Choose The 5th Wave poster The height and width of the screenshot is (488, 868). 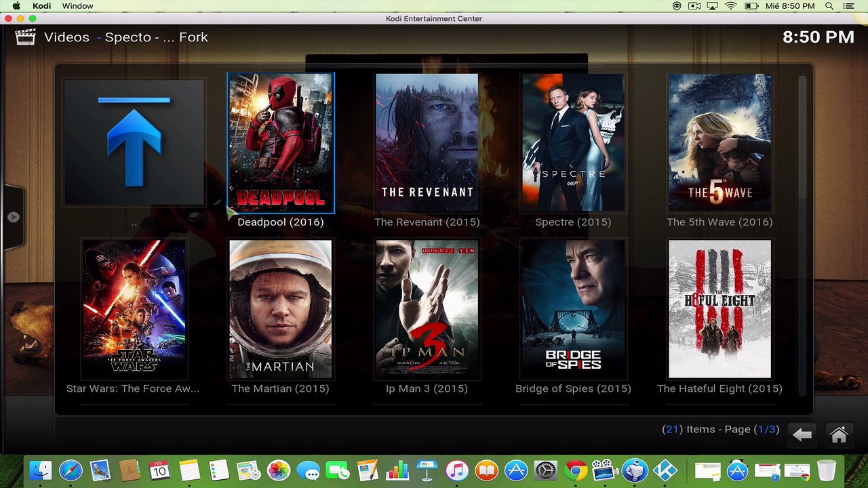[x=719, y=142]
